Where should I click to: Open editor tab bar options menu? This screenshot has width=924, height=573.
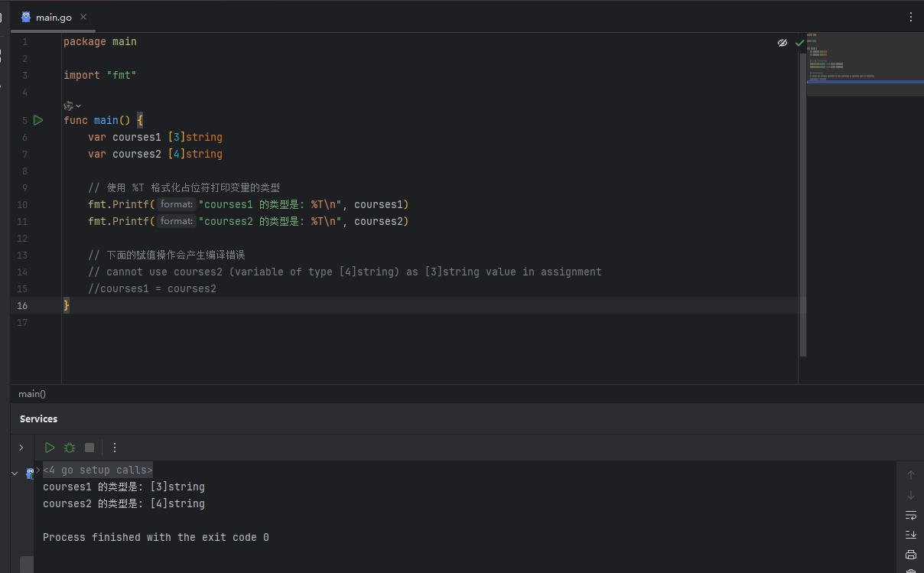point(910,17)
